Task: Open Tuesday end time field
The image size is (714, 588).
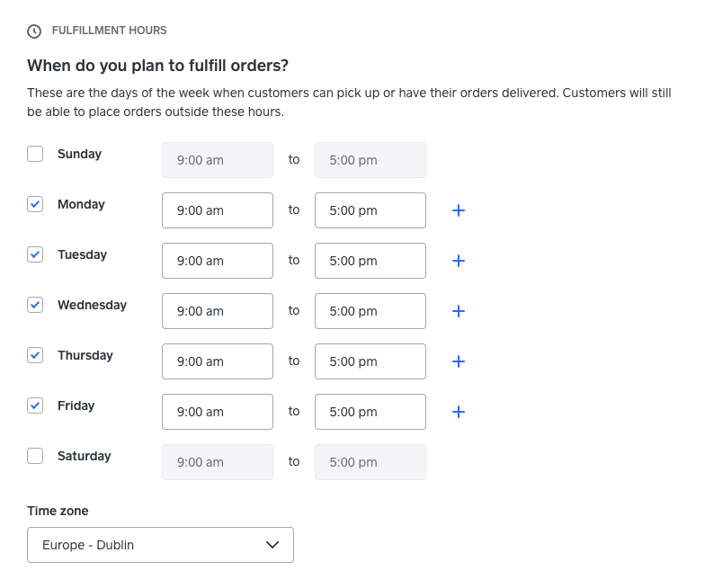Action: pyautogui.click(x=370, y=261)
